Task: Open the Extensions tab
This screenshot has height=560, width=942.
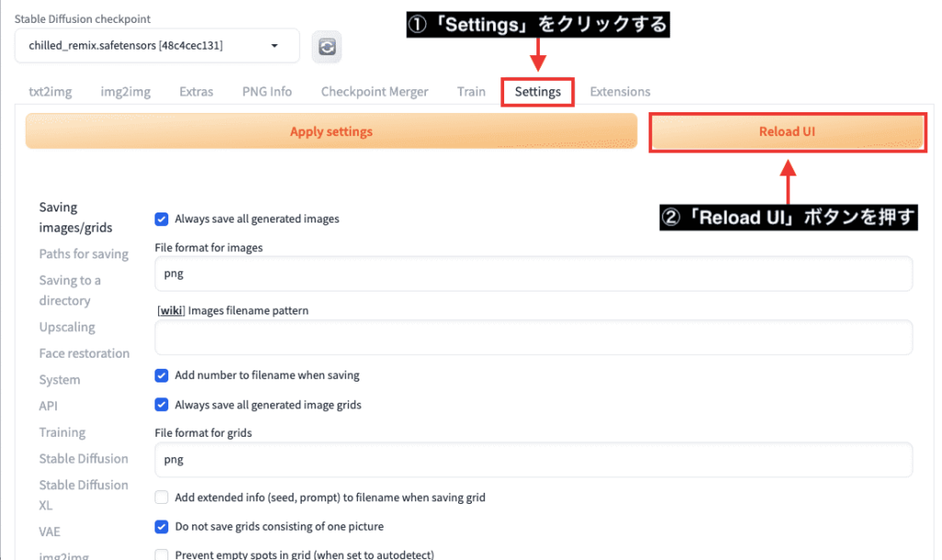Action: pos(620,91)
